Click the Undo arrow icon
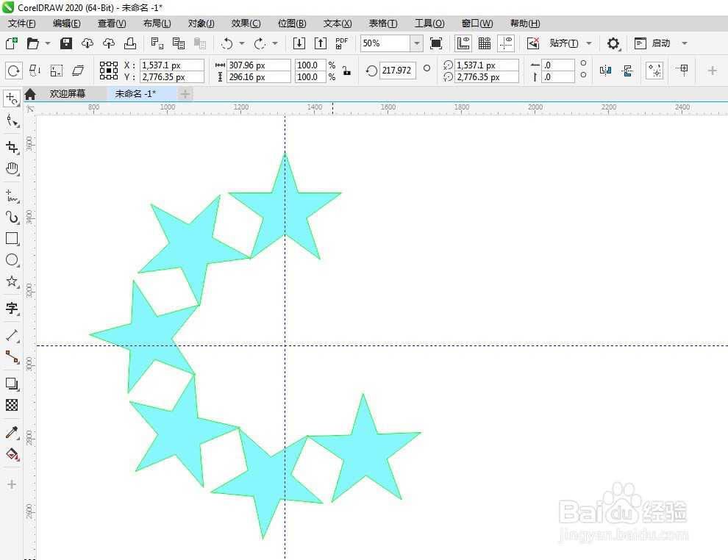Viewport: 728px width, 560px height. point(227,43)
